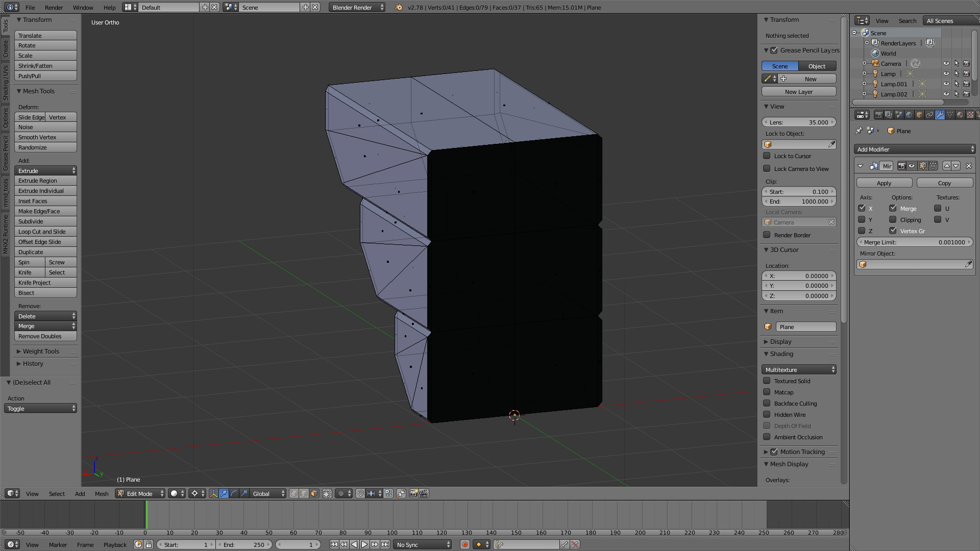Toggle proportional editing icon in header
The width and height of the screenshot is (980, 551).
(x=341, y=494)
